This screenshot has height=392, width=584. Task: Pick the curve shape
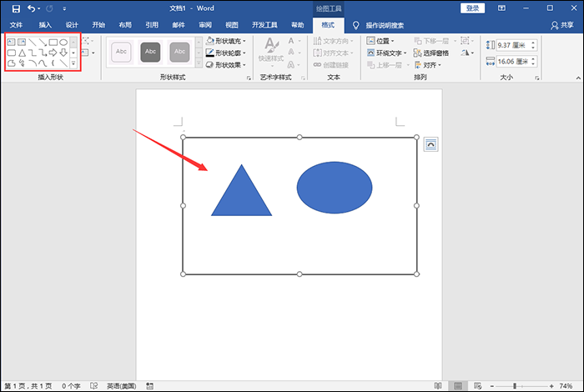click(x=43, y=63)
